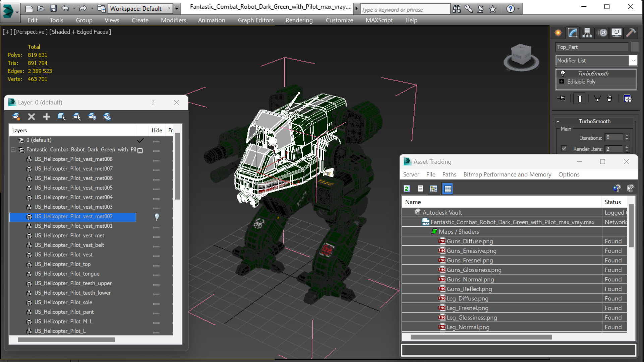Screen dimensions: 644x362
Task: Open the Workspace Default dropdown
Action: tap(169, 8)
